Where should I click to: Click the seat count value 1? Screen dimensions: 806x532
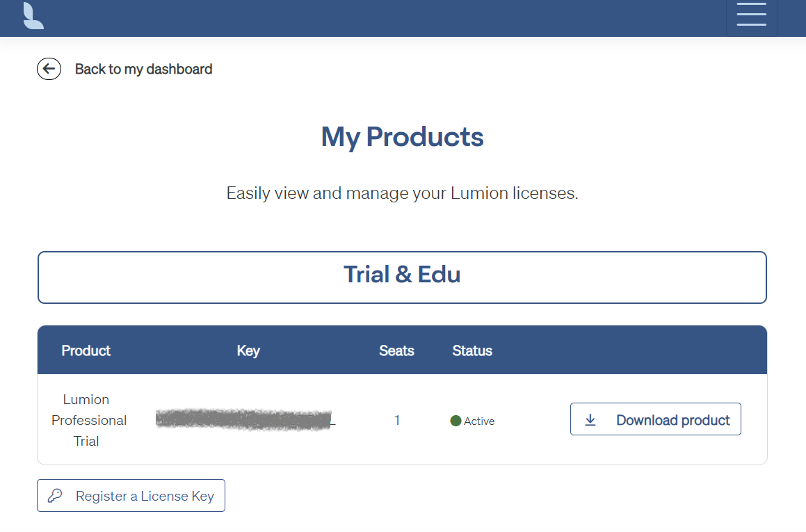(x=397, y=420)
